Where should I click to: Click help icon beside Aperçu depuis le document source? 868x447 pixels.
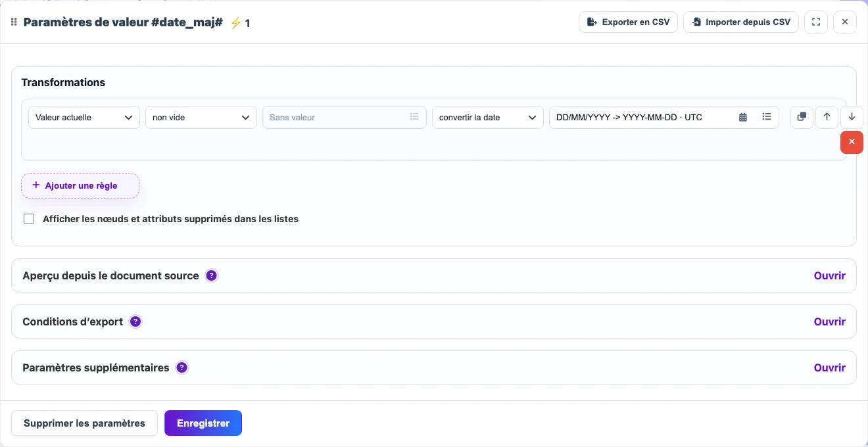pos(211,275)
